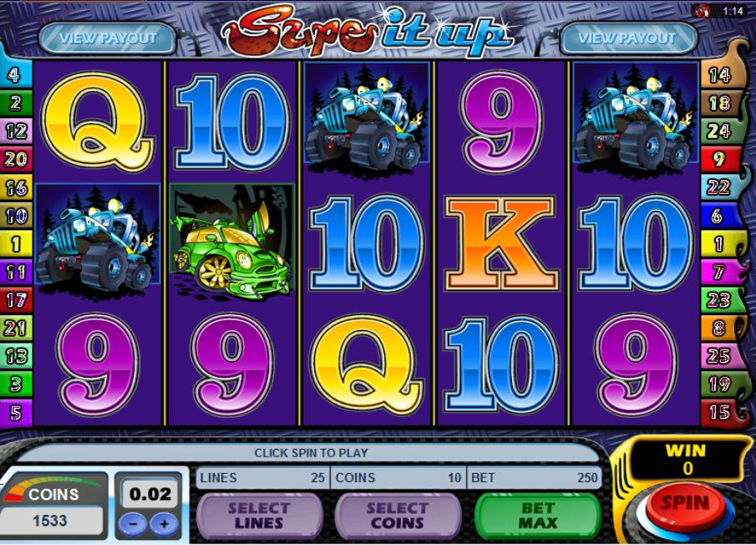This screenshot has width=756, height=545.
Task: Select payline 15 marker on right
Action: coord(720,412)
